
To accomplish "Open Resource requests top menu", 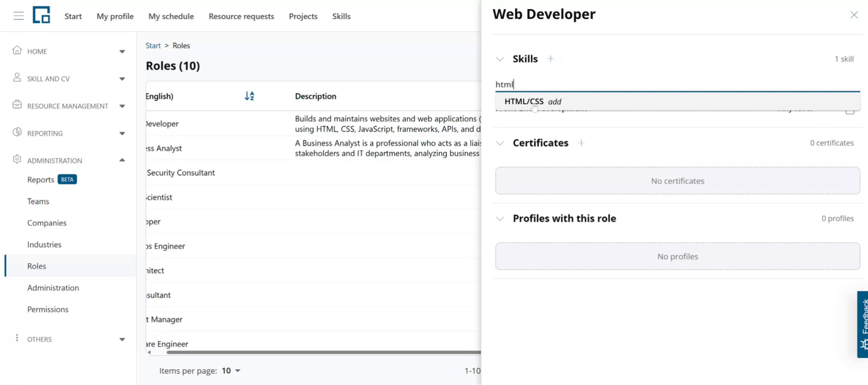I will tap(241, 16).
